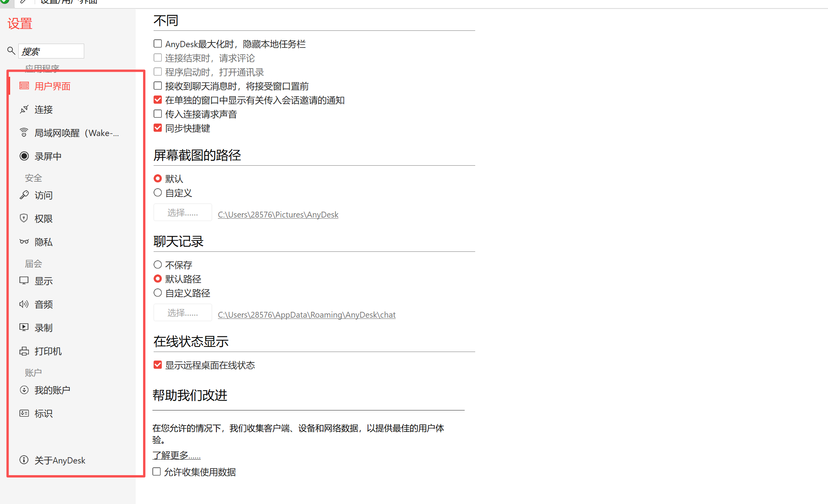This screenshot has height=504, width=828.
Task: Select 默认 screenshot path radio button
Action: tap(157, 179)
